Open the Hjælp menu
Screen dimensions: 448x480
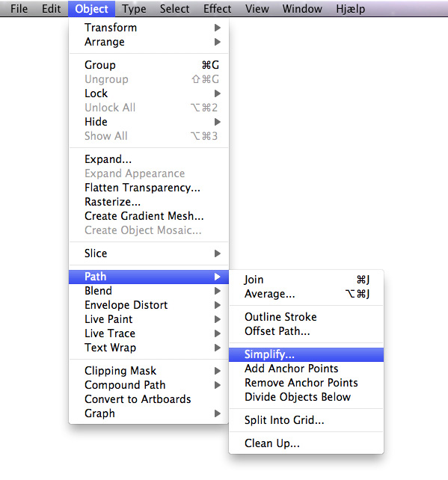[350, 8]
